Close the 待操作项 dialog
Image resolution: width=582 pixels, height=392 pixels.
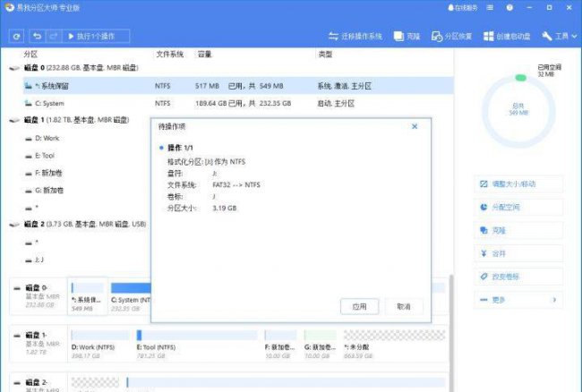click(415, 126)
